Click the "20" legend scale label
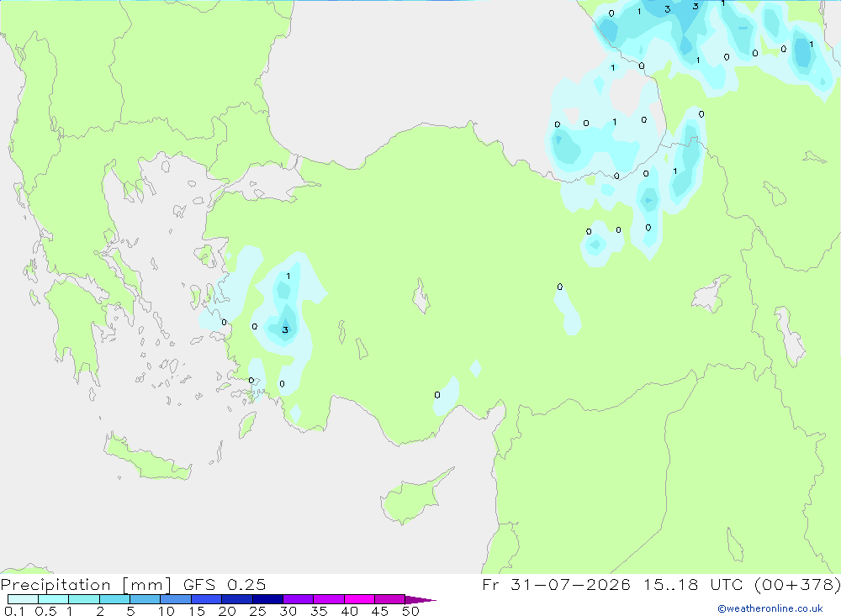841x616 pixels. 227,611
